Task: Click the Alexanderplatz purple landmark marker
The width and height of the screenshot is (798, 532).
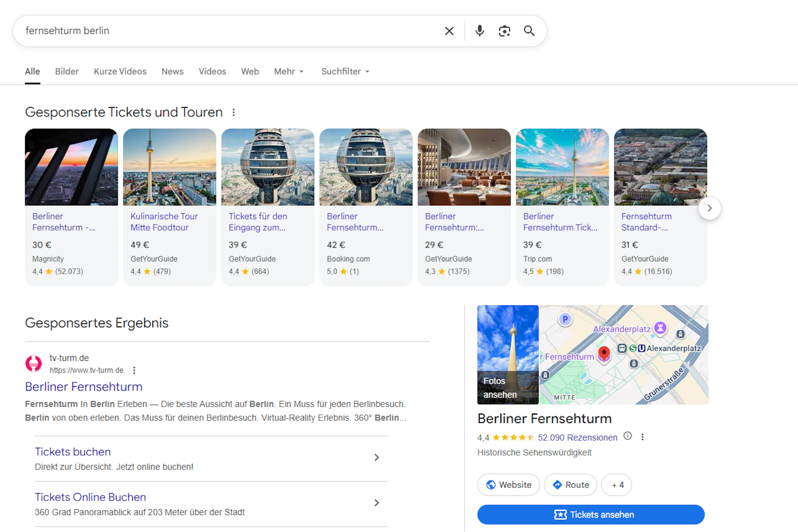Action: tap(660, 328)
